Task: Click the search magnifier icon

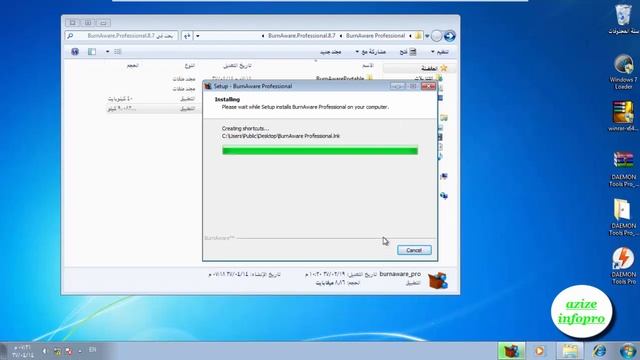Action: 70,36
